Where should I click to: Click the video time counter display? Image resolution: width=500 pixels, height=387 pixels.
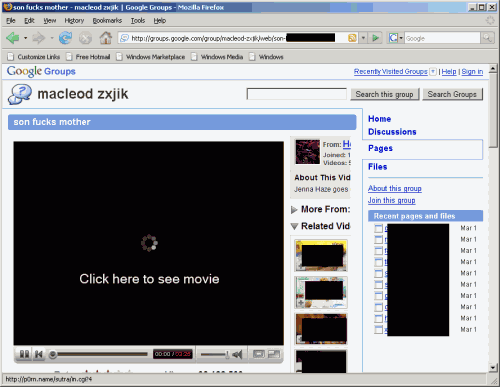173,354
